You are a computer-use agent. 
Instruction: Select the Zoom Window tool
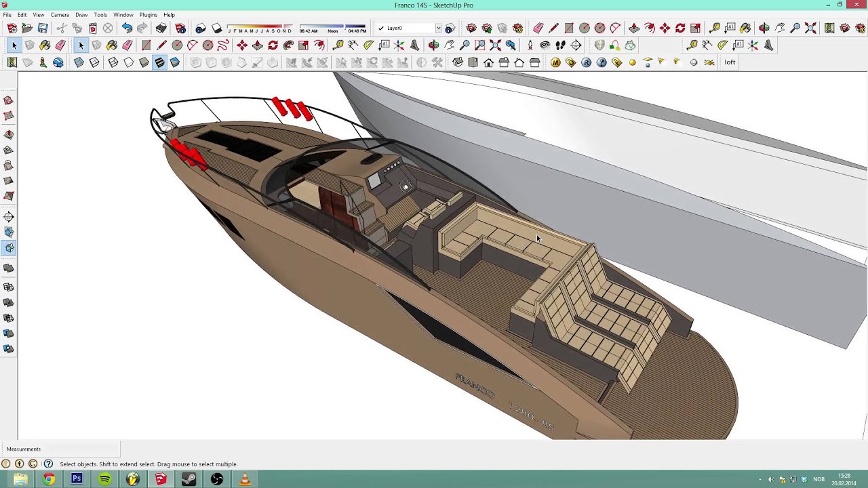click(480, 45)
